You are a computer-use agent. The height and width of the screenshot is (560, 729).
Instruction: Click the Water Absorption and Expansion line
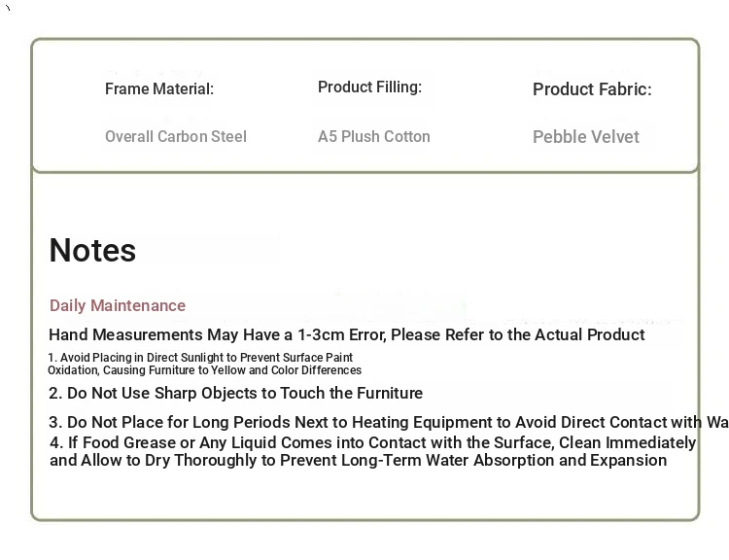[359, 460]
